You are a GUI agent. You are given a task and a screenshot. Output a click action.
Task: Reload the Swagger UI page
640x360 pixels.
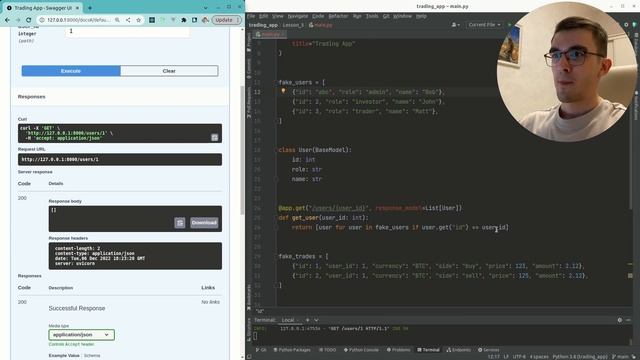[x=29, y=20]
